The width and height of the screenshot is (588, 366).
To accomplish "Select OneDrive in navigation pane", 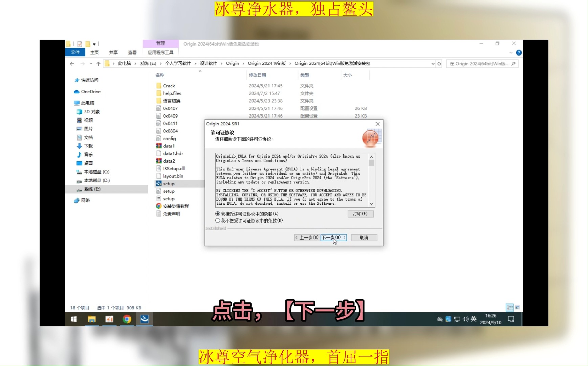I will (x=91, y=91).
